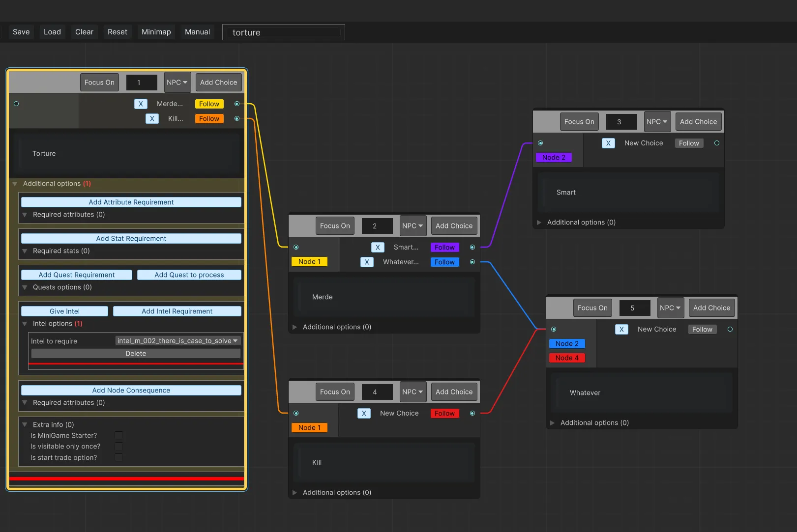The width and height of the screenshot is (797, 532).
Task: Click the torture search input field
Action: (283, 32)
